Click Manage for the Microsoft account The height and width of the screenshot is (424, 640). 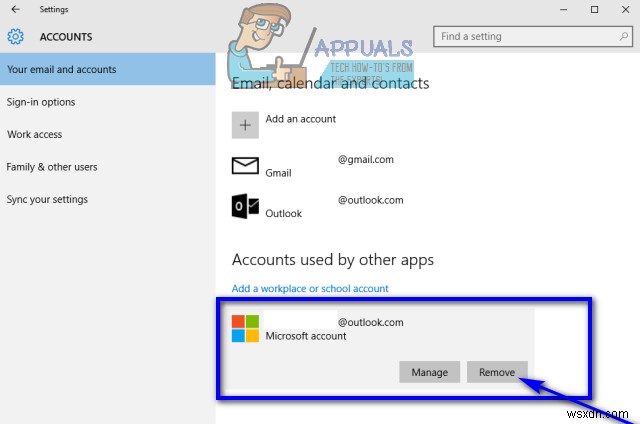429,372
